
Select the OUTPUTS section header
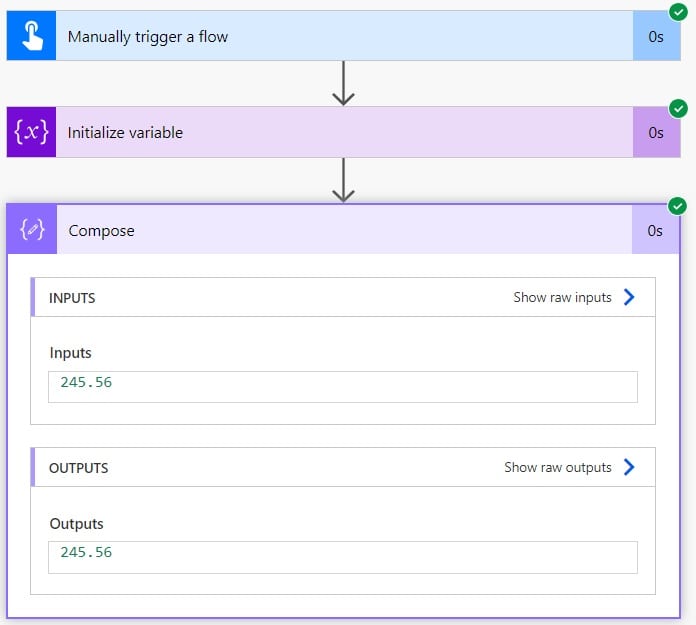79,468
